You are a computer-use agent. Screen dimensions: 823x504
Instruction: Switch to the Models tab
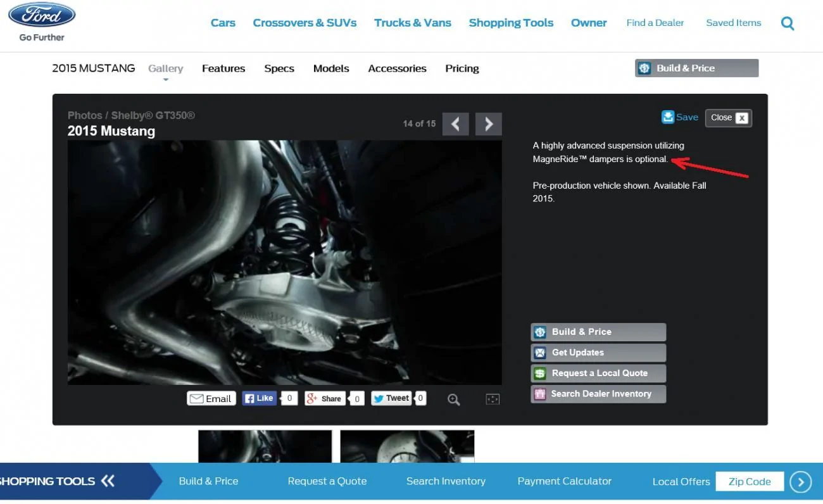[x=331, y=68]
